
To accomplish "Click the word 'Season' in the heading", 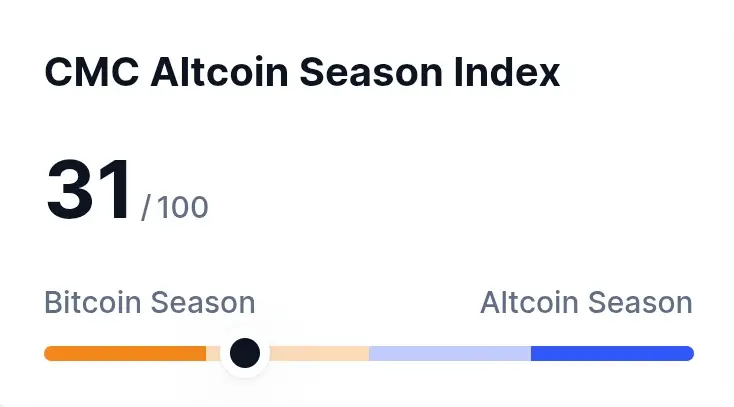I will pos(366,75).
